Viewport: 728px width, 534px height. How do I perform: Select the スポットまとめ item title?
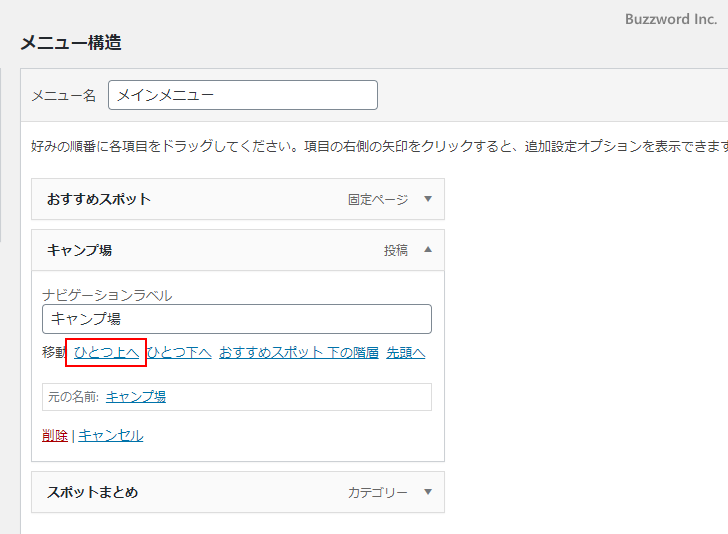click(92, 492)
